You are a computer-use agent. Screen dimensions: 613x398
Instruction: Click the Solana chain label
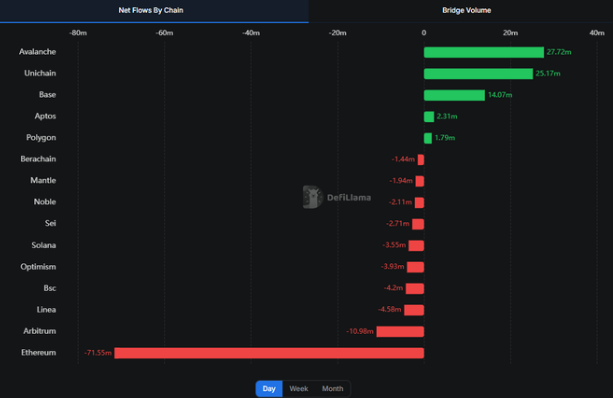coord(44,246)
